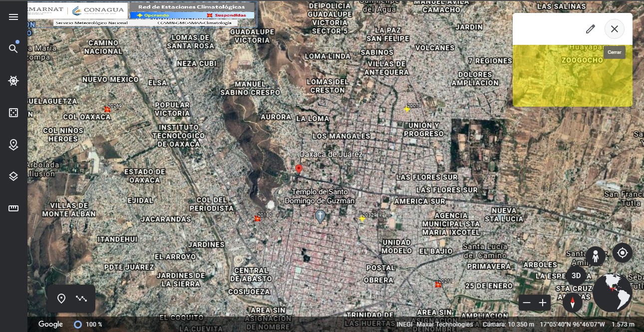Screen dimensions: 644x332
Task: Zoom in with the plus button
Action: pos(543,303)
